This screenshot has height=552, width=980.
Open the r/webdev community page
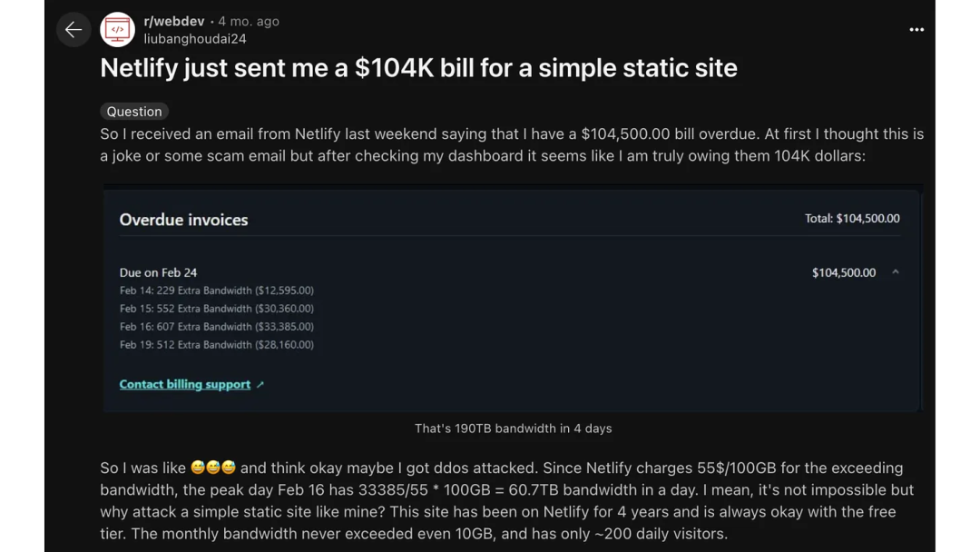tap(172, 21)
